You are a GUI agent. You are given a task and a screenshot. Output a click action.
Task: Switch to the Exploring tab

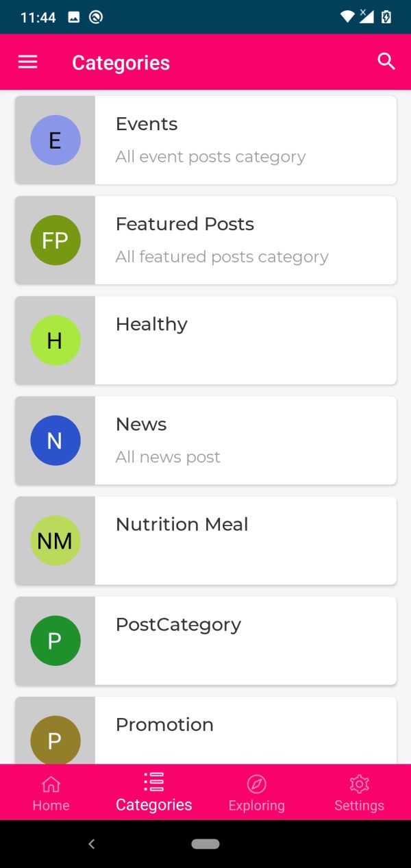point(257,793)
